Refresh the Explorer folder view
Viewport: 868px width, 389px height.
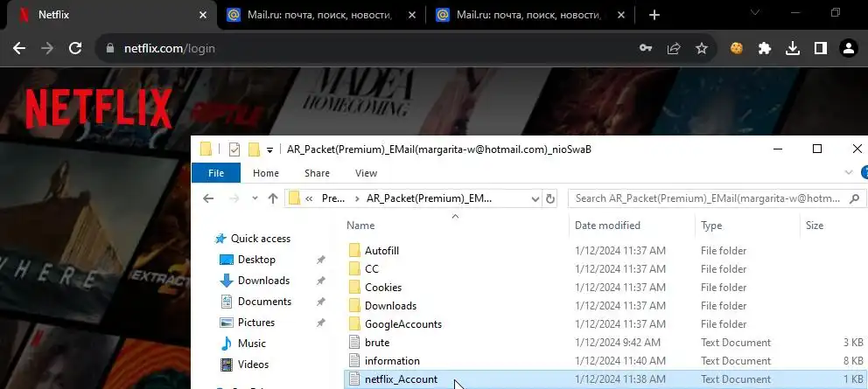(550, 198)
